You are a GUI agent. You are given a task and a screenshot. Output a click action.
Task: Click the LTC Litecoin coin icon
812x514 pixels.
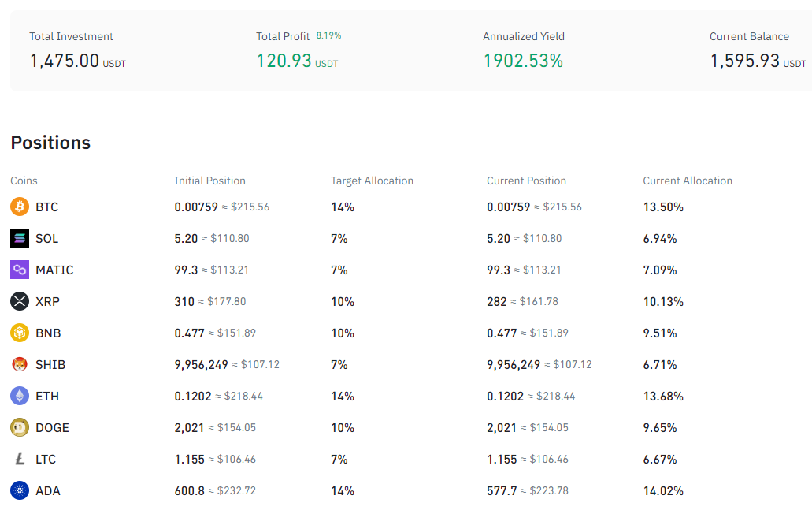[20, 459]
